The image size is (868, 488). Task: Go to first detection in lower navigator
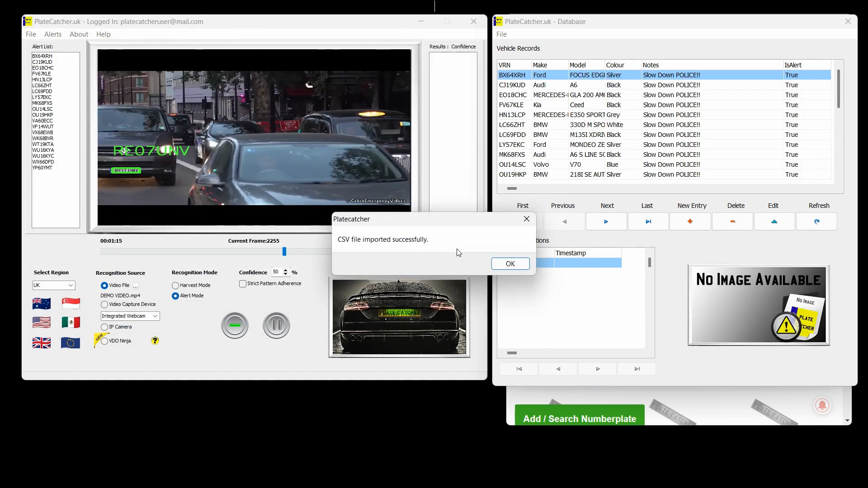pyautogui.click(x=519, y=369)
